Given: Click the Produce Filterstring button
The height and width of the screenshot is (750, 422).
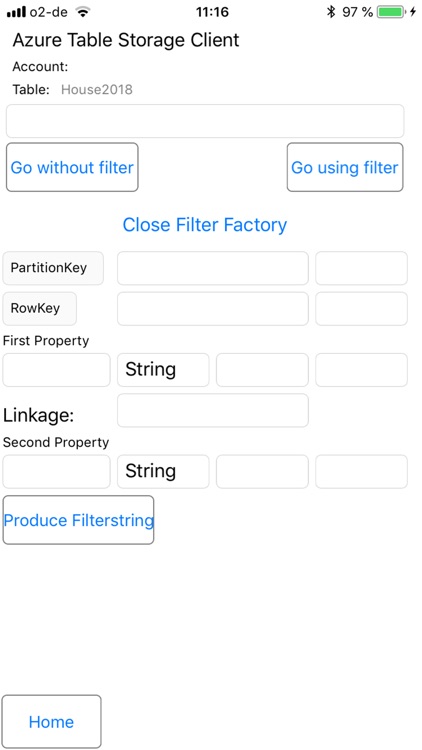Looking at the screenshot, I should point(78,520).
